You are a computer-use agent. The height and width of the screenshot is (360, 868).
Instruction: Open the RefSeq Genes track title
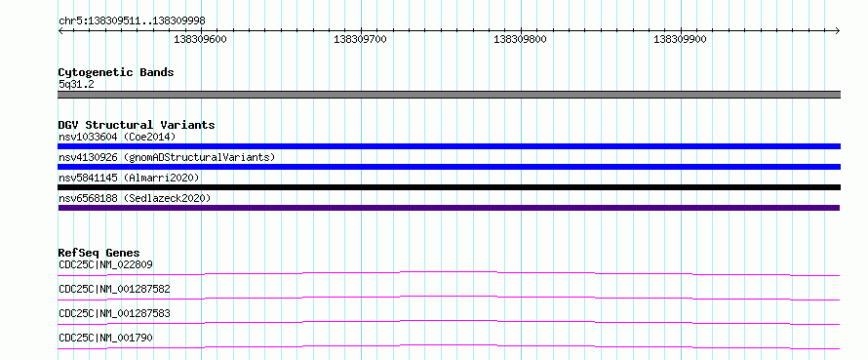tap(99, 253)
